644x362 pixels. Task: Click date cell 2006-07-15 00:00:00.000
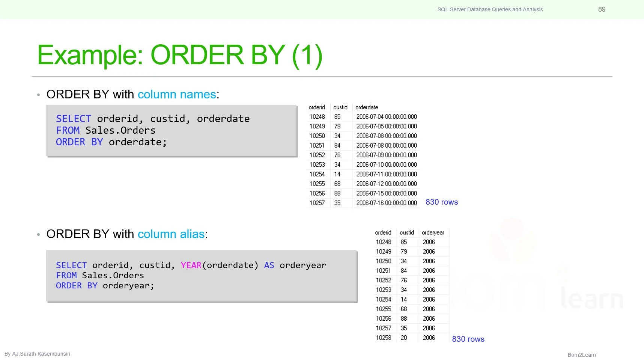pos(387,193)
